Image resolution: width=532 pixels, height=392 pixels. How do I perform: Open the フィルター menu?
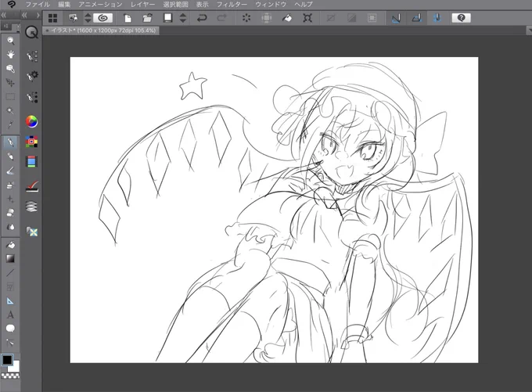coord(232,5)
